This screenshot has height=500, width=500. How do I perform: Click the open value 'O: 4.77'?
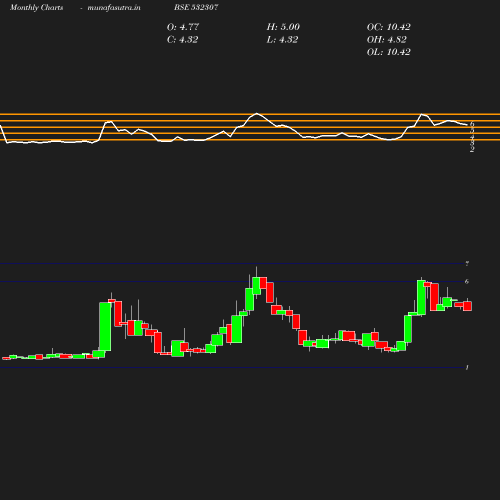pyautogui.click(x=183, y=27)
